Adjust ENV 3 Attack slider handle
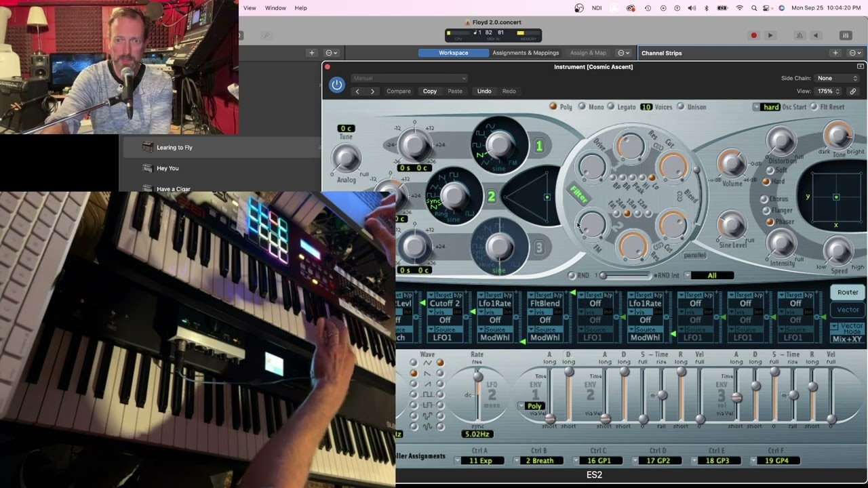Screen dimensions: 868x488 click(x=737, y=398)
